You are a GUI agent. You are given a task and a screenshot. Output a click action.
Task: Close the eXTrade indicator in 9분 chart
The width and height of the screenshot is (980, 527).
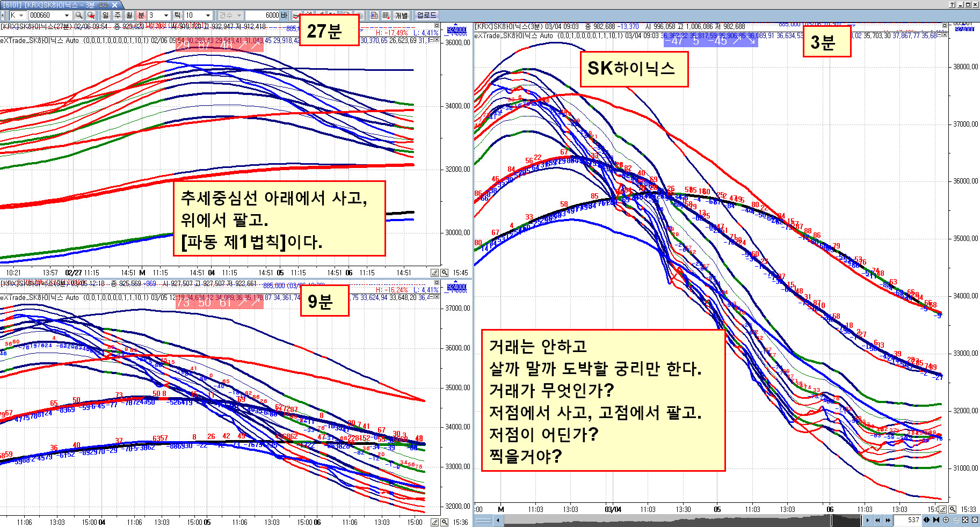(437, 297)
